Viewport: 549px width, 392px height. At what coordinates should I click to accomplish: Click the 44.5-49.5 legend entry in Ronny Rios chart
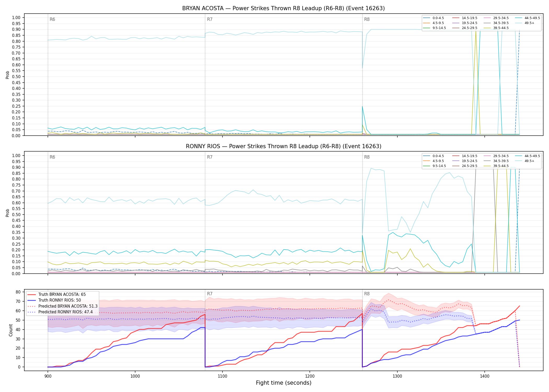[528, 156]
